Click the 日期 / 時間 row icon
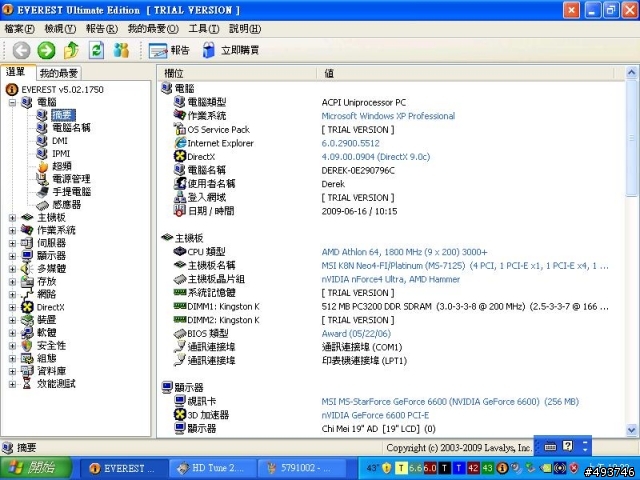 [x=180, y=211]
